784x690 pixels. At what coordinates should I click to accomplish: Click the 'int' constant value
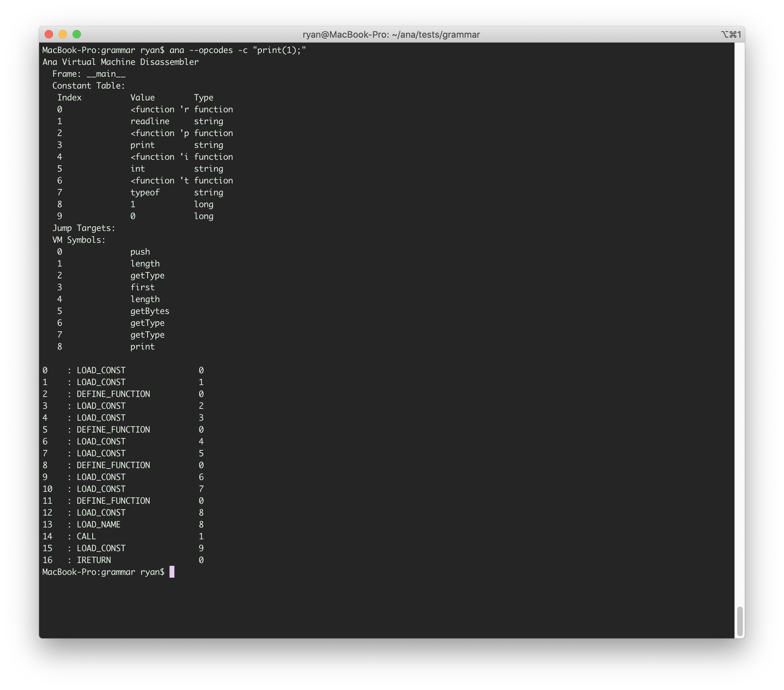click(138, 169)
